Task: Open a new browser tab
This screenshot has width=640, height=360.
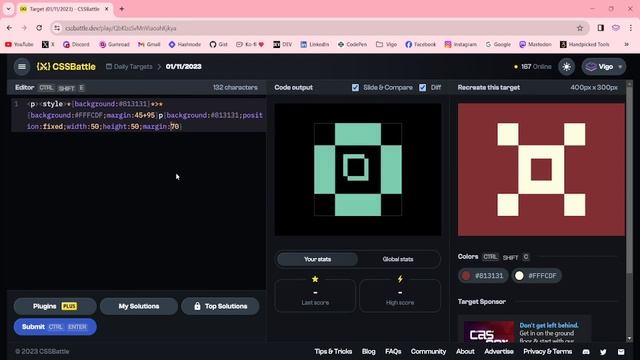Action: 122,9
